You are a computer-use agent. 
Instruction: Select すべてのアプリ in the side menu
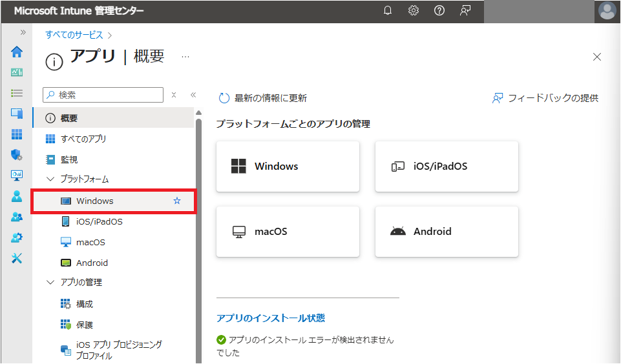coord(113,139)
